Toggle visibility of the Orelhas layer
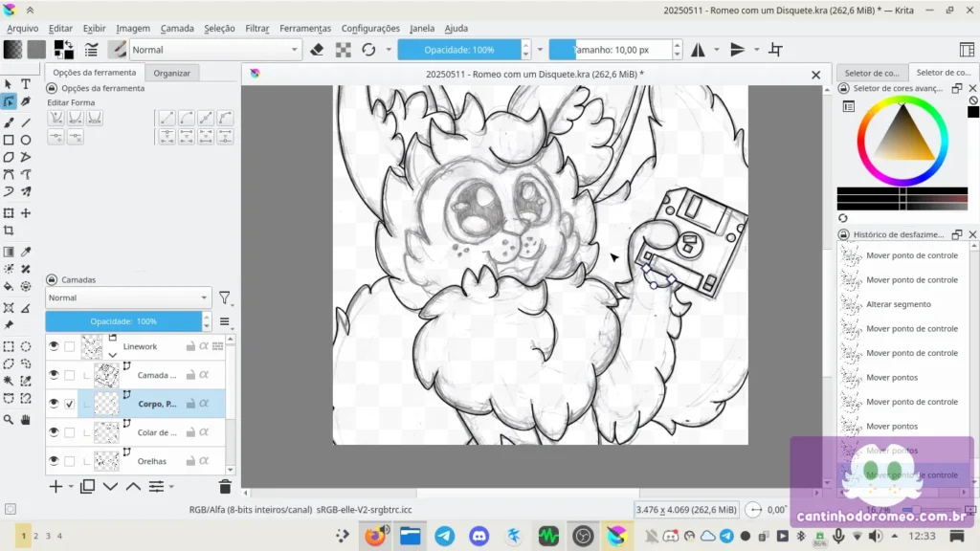 coord(54,461)
